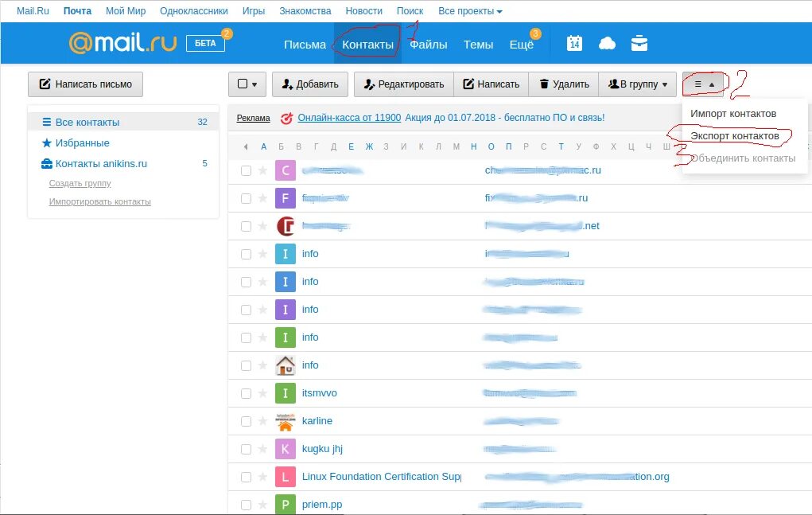
Task: Open the Создать группу link
Action: click(80, 183)
